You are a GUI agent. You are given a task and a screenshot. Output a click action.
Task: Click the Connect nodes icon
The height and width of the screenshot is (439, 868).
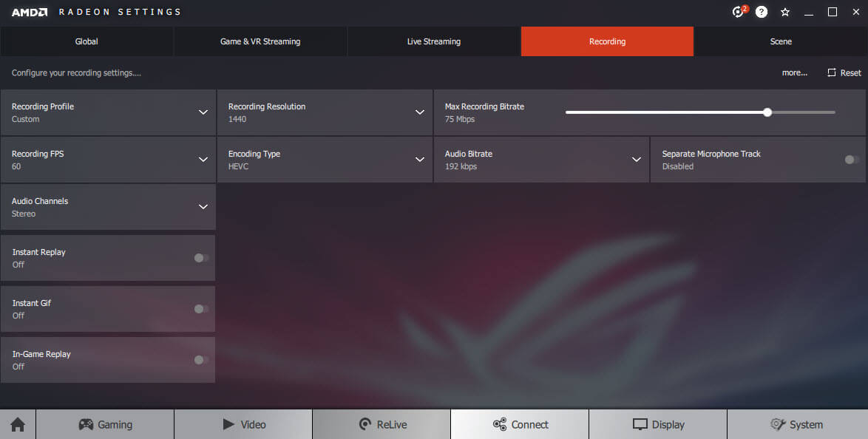tap(499, 425)
